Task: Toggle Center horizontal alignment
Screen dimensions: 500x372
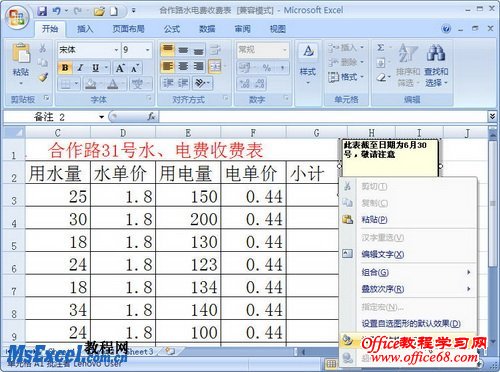Action: 183,66
